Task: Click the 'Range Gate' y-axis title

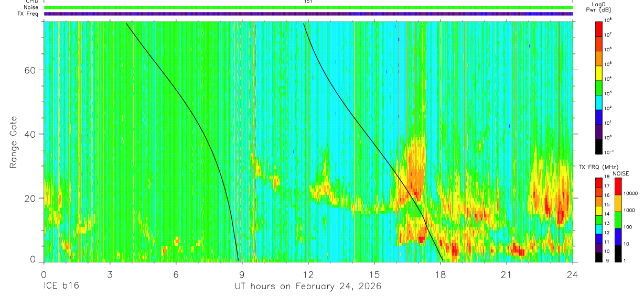Action: tap(14, 142)
